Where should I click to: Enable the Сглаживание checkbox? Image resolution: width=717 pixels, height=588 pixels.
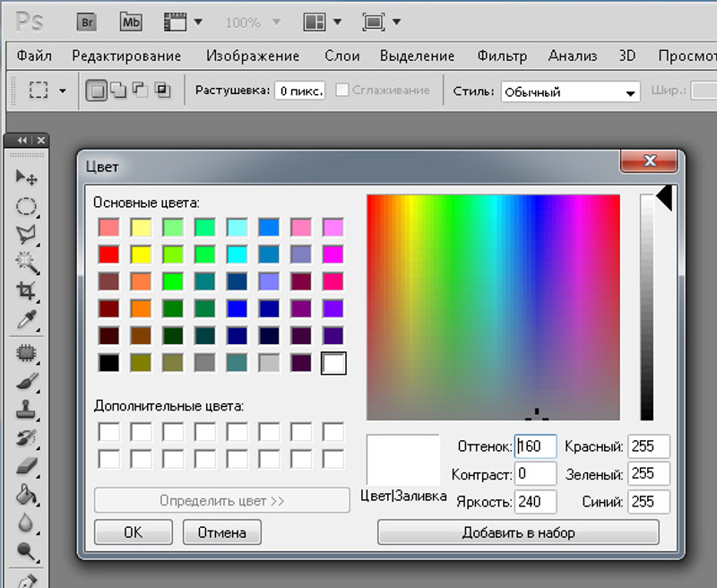[342, 91]
